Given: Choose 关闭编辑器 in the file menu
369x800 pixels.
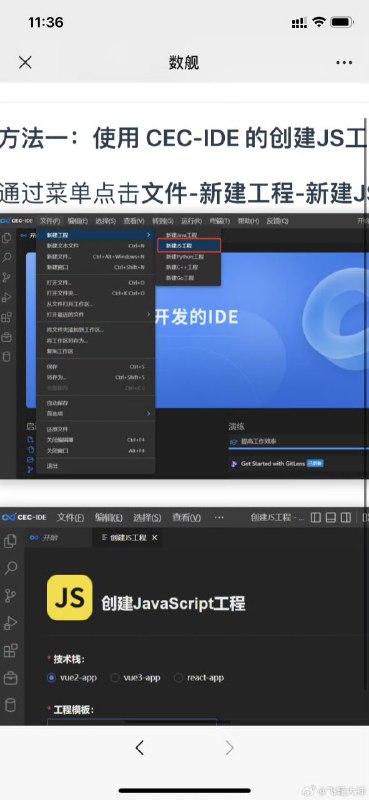Looking at the screenshot, I should coord(95,440).
